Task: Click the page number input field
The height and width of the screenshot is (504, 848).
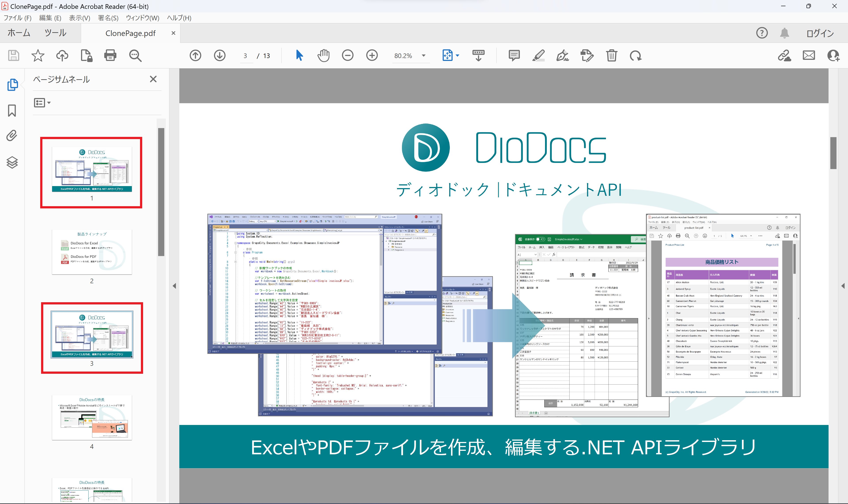Action: [x=245, y=56]
